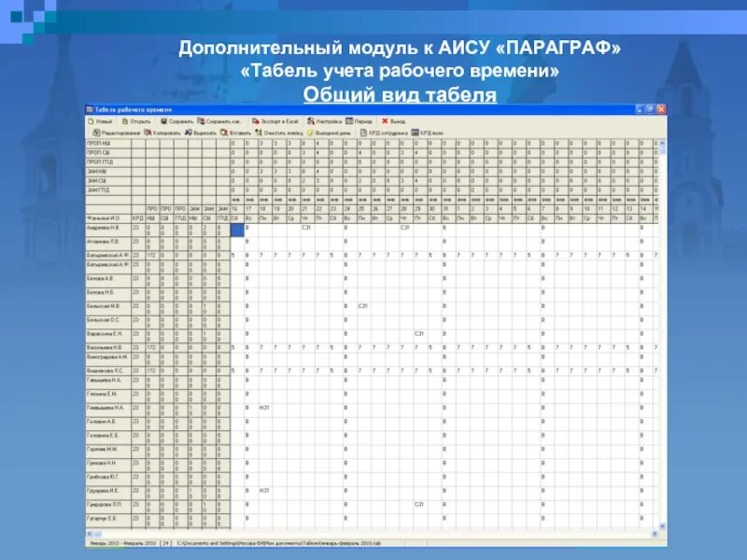Click the first 172 value in the ПРО НШ column
The height and width of the screenshot is (560, 747).
151,255
